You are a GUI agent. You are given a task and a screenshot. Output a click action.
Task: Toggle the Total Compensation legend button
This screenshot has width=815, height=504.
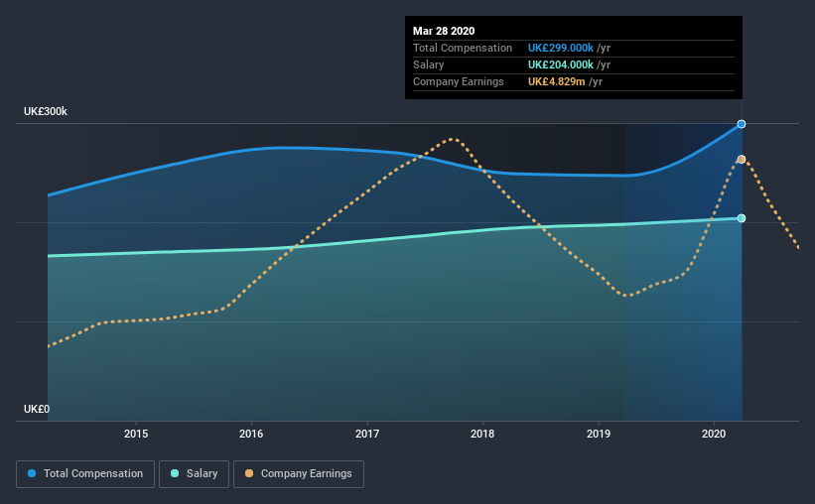[x=85, y=474]
